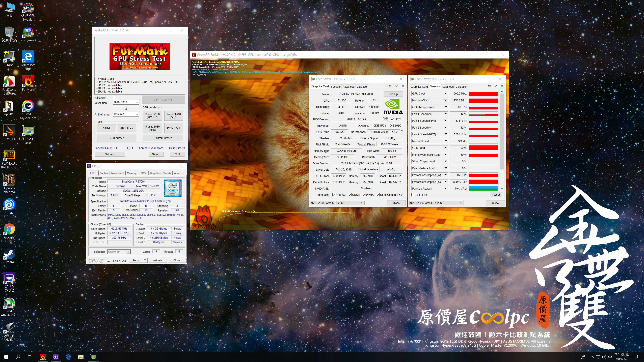
Task: Click Validate button in CPU-Z
Action: [157, 260]
